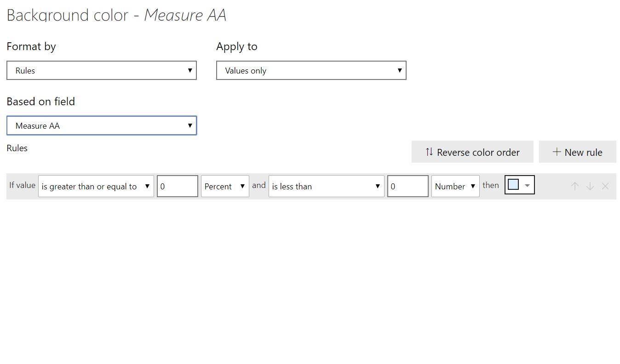Focus the value field beside Percent
This screenshot has height=364, width=620.
[178, 186]
